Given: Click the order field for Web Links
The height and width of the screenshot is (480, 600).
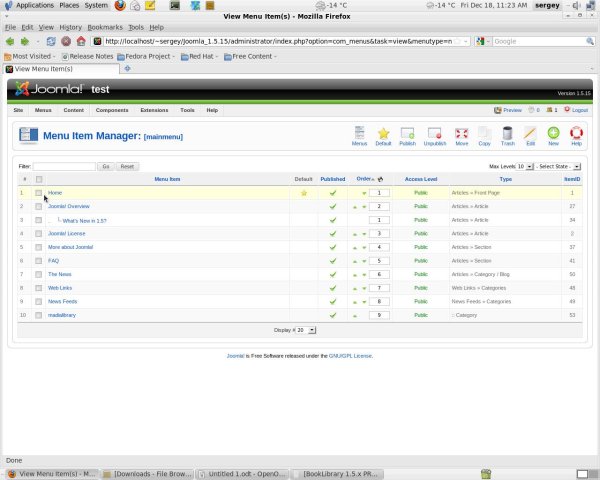Looking at the screenshot, I should [379, 288].
